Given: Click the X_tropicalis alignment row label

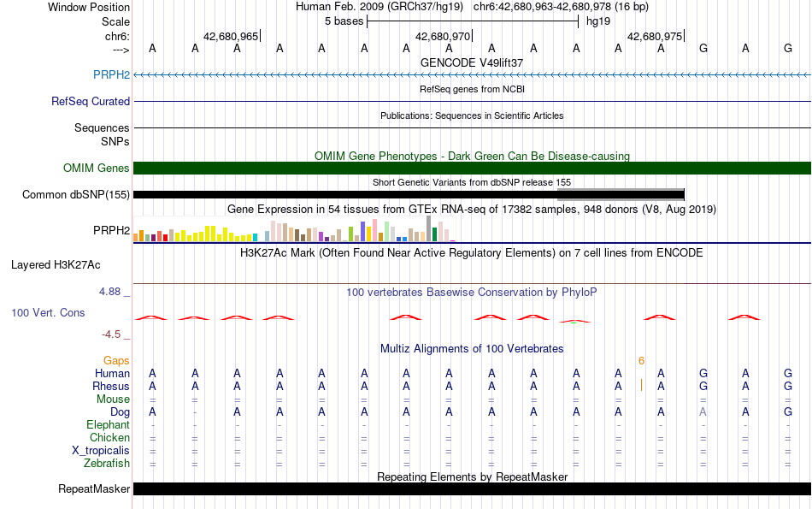Looking at the screenshot, I should coord(101,451).
